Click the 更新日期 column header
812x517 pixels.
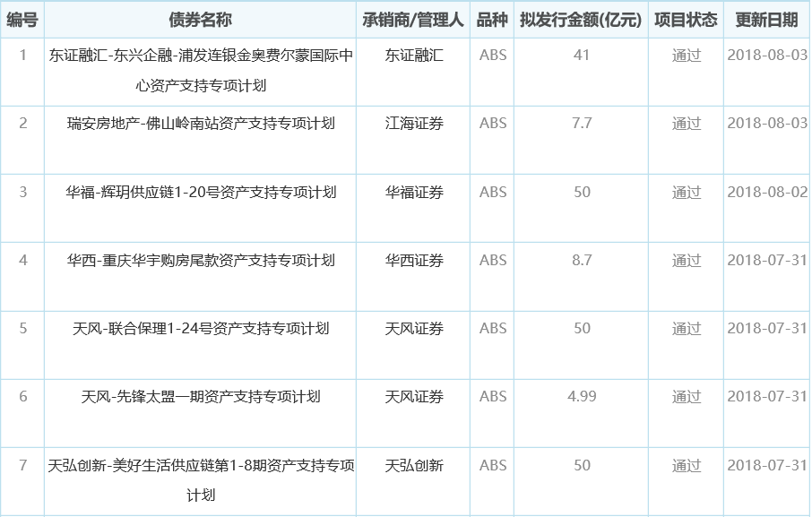point(767,20)
